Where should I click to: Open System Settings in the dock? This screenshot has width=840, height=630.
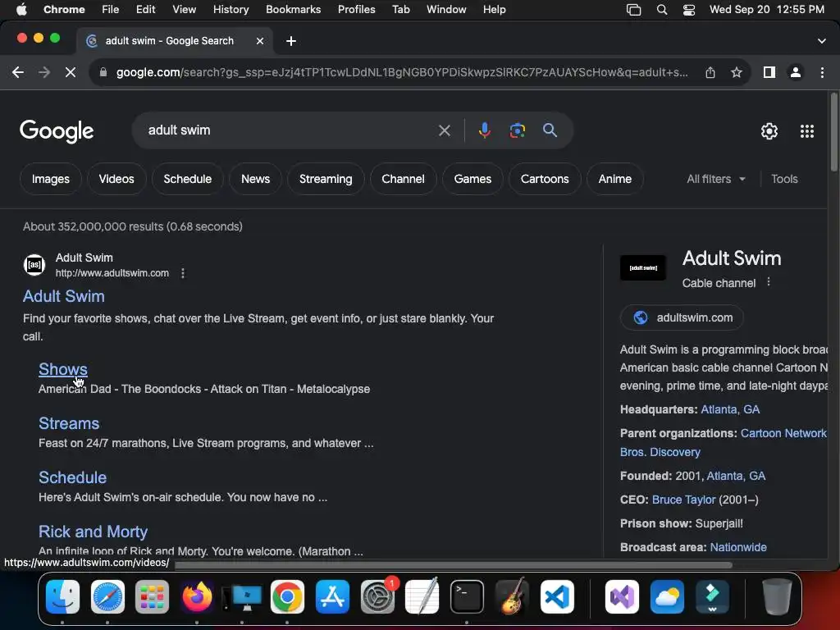377,596
